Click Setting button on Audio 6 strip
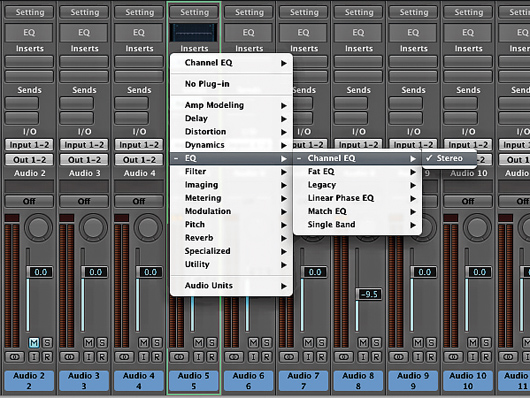Image resolution: width=530 pixels, height=398 pixels. coord(249,12)
